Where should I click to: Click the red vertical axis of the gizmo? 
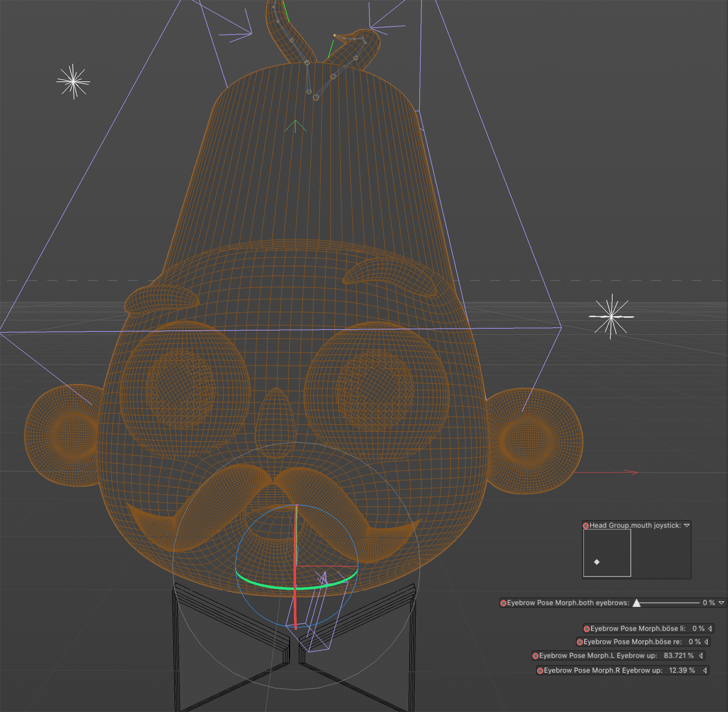point(295,566)
